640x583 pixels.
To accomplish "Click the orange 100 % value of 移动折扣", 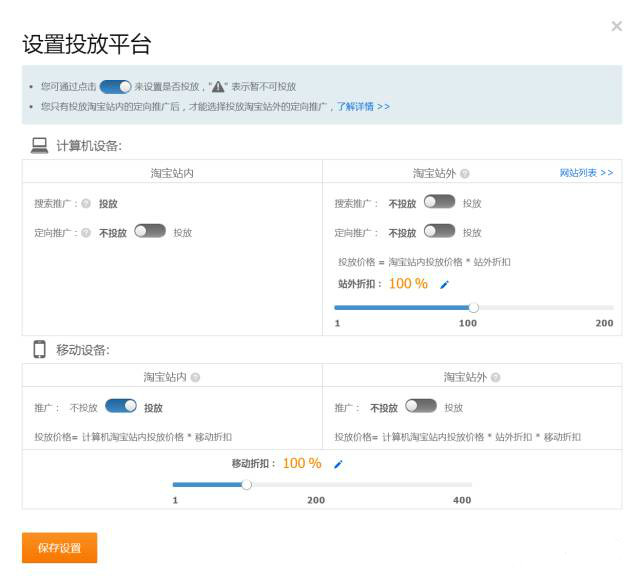I will 302,463.
